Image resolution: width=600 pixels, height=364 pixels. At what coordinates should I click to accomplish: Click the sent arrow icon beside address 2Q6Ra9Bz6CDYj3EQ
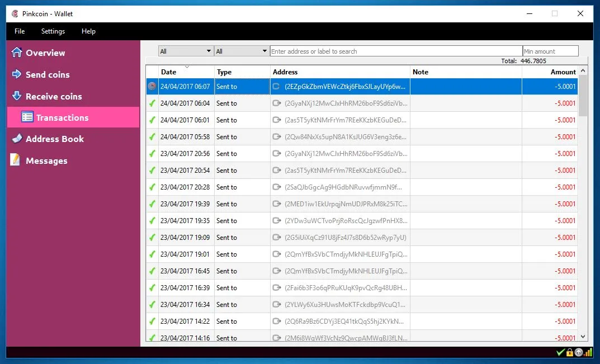(x=276, y=321)
